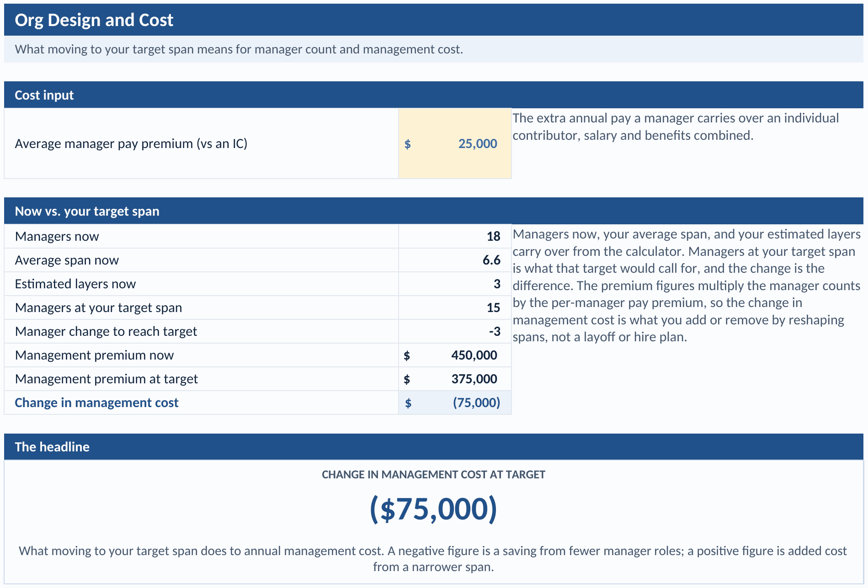Select the 'Managers now' row label
The image size is (868, 588).
coord(57,236)
